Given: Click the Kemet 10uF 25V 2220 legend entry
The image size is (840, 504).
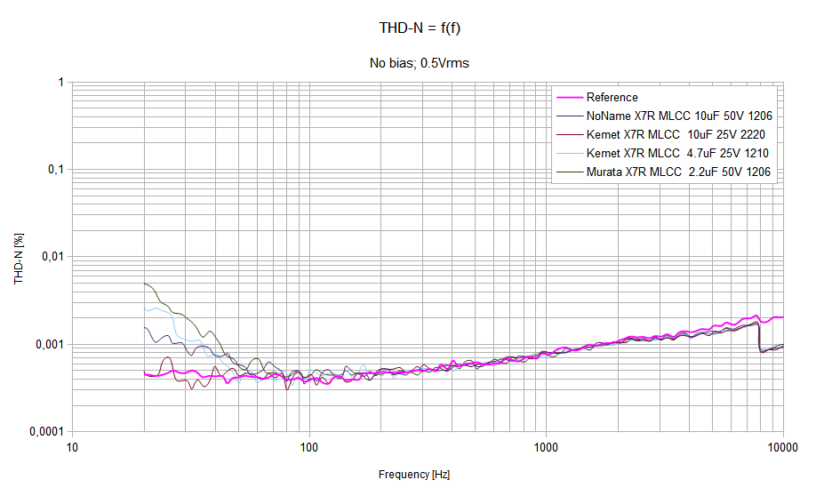Looking at the screenshot, I should tap(676, 135).
